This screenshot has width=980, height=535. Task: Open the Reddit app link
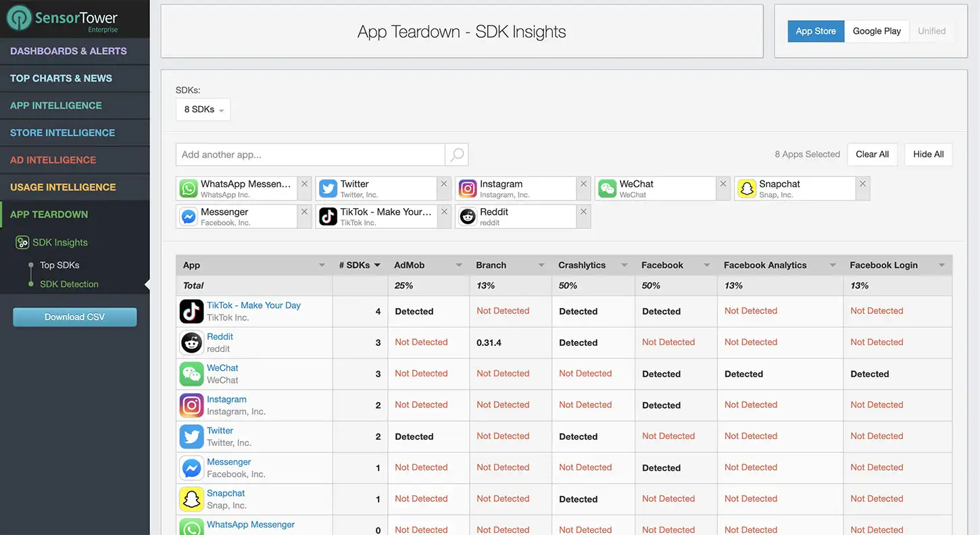220,336
